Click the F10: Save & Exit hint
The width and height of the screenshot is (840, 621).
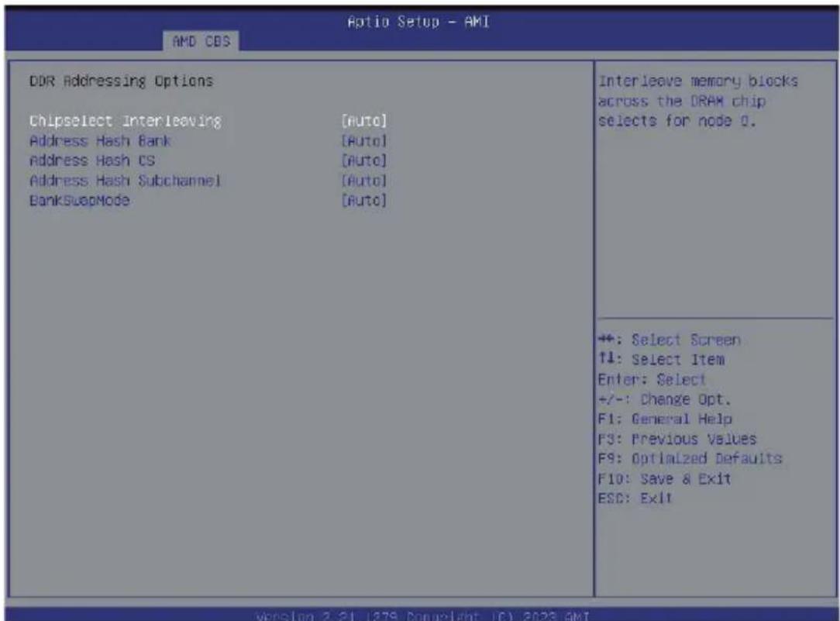(x=664, y=478)
